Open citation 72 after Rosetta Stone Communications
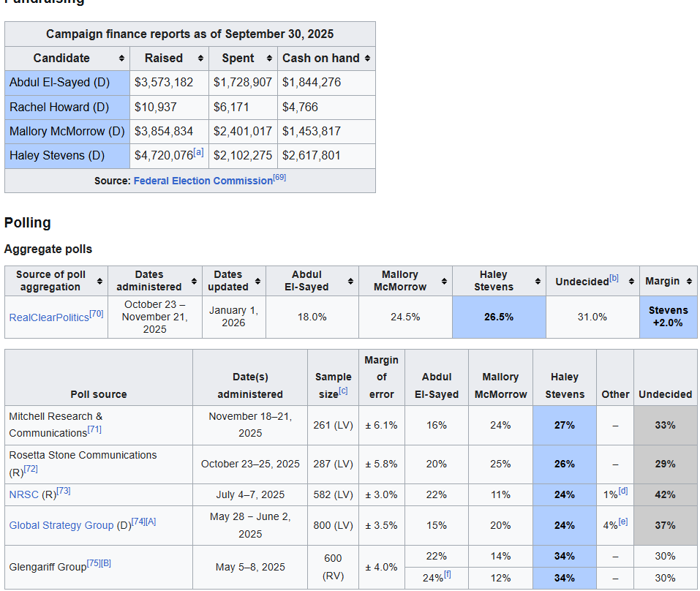The height and width of the screenshot is (591, 700). [x=31, y=469]
